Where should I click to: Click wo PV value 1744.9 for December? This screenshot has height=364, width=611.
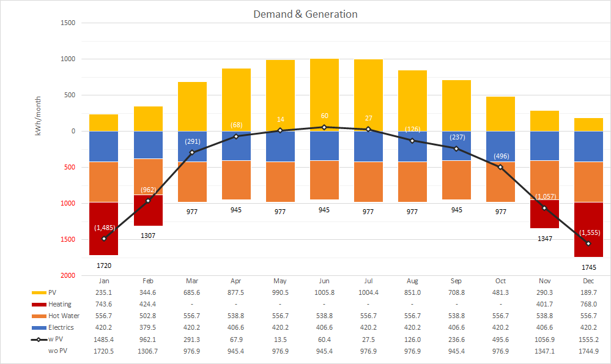(x=588, y=352)
